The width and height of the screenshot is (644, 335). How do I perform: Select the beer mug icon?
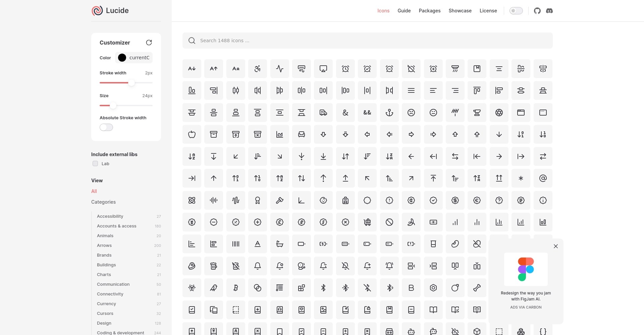214,266
